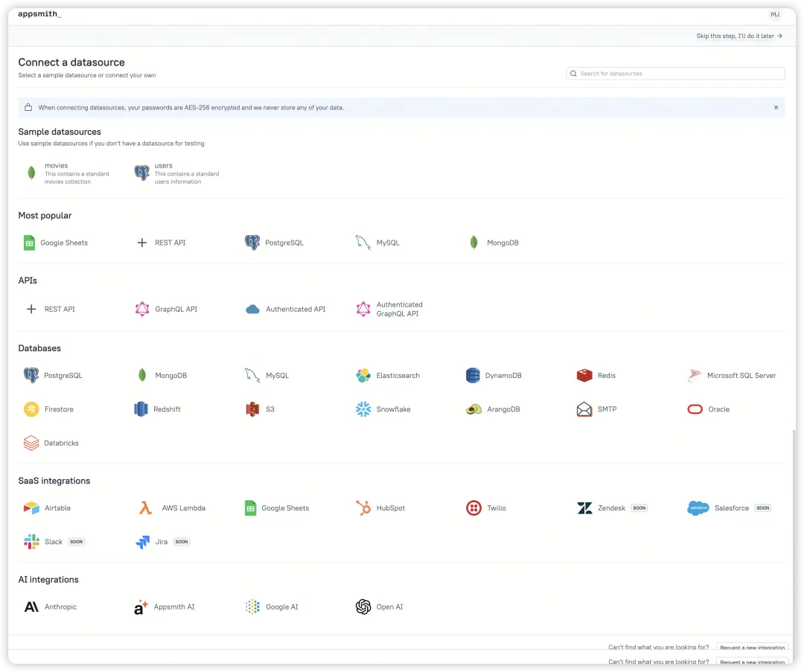Click the Connect a datasource title
Screen dimensions: 804x672
click(71, 62)
